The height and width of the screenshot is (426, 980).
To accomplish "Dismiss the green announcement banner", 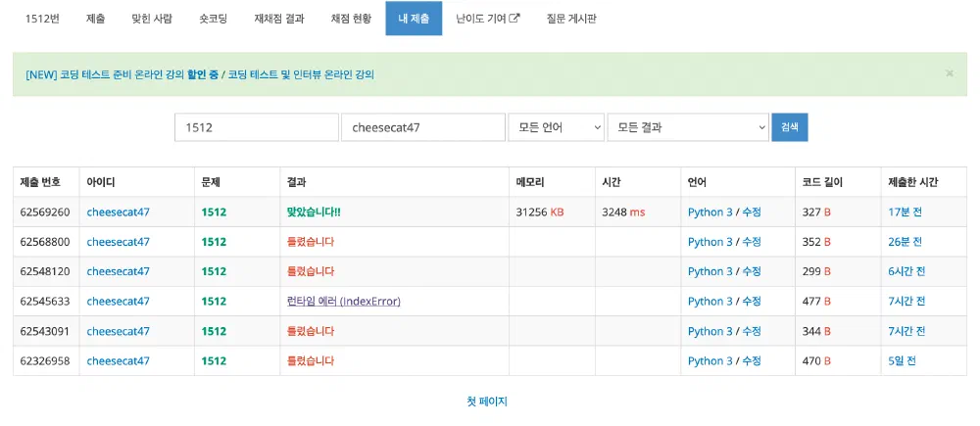I will [949, 73].
